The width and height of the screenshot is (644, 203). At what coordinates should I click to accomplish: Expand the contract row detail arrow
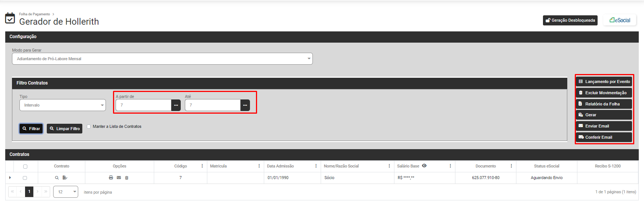tap(10, 178)
